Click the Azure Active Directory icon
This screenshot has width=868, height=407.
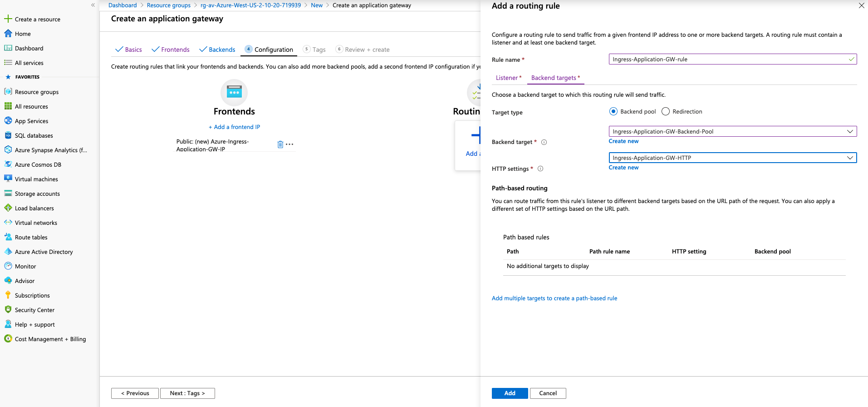[8, 252]
